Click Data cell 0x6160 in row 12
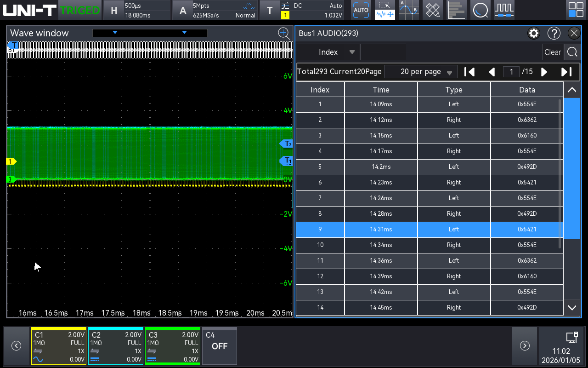Viewport: 588px width, 368px height. tap(527, 276)
